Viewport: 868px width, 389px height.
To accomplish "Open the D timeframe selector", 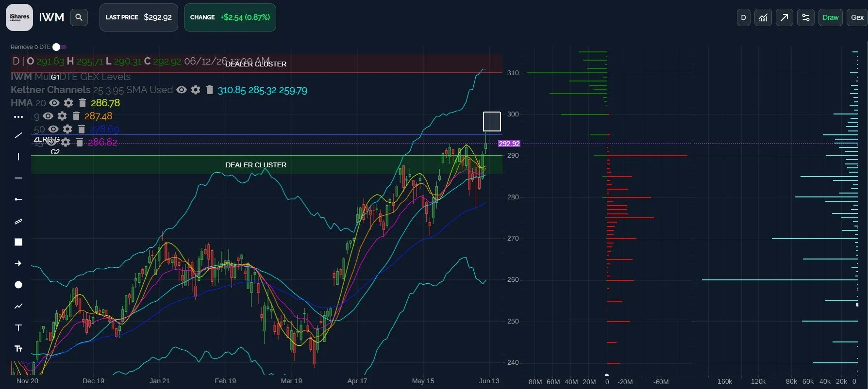I will [743, 17].
